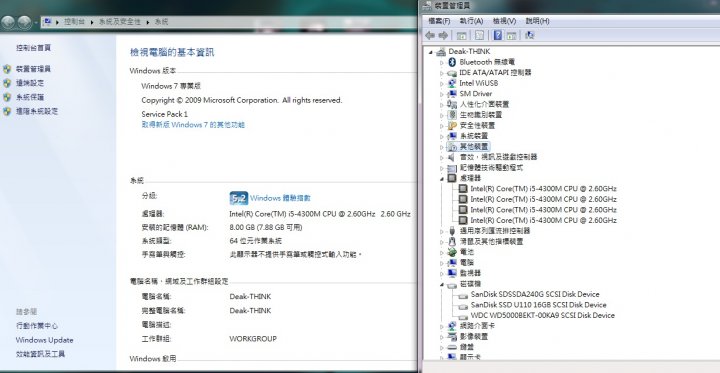This screenshot has width=720, height=373.
Task: Click the 電池 battery category icon
Action: (452, 252)
